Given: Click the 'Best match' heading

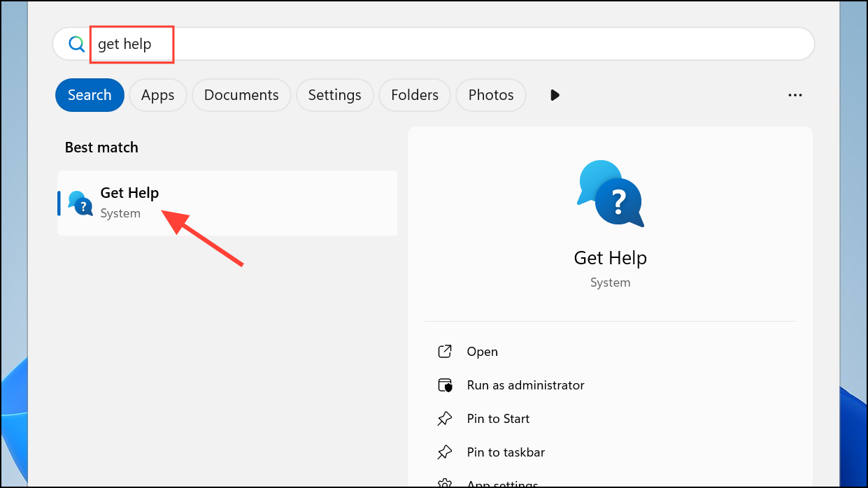Looking at the screenshot, I should click(x=101, y=148).
